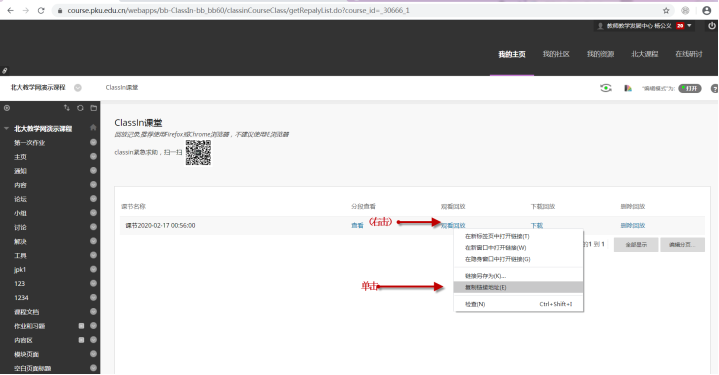This screenshot has width=719, height=375.
Task: Open the 我的社区 tab
Action: 556,54
